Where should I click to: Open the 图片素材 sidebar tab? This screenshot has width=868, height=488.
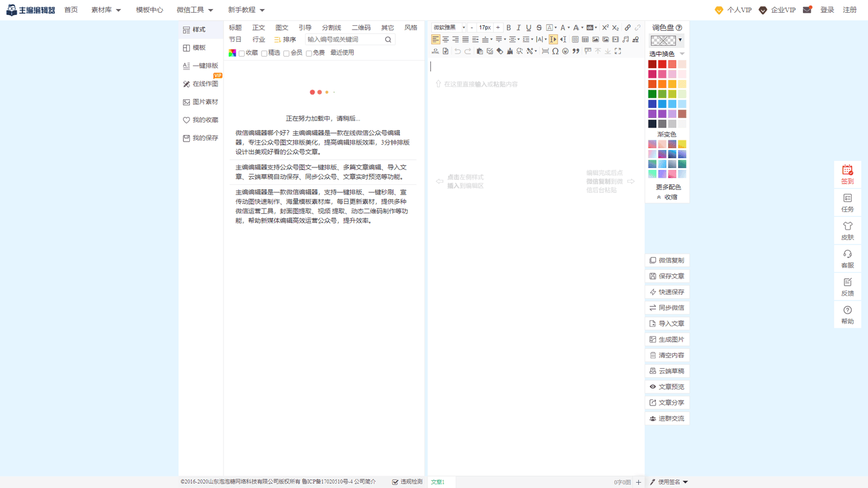[201, 102]
